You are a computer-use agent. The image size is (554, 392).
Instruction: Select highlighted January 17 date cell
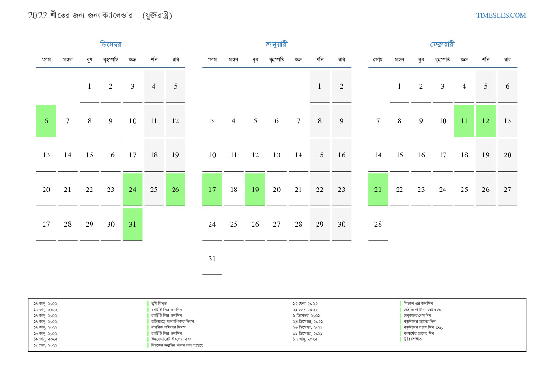212,190
